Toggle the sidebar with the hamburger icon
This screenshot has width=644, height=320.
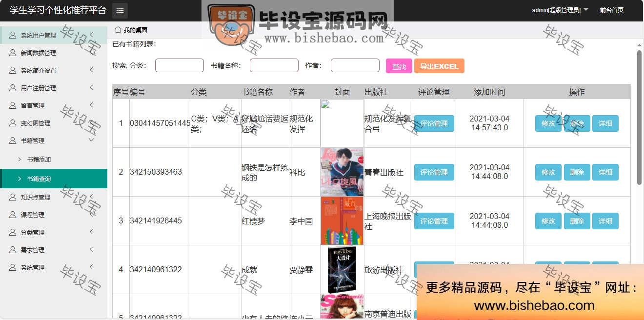point(120,10)
